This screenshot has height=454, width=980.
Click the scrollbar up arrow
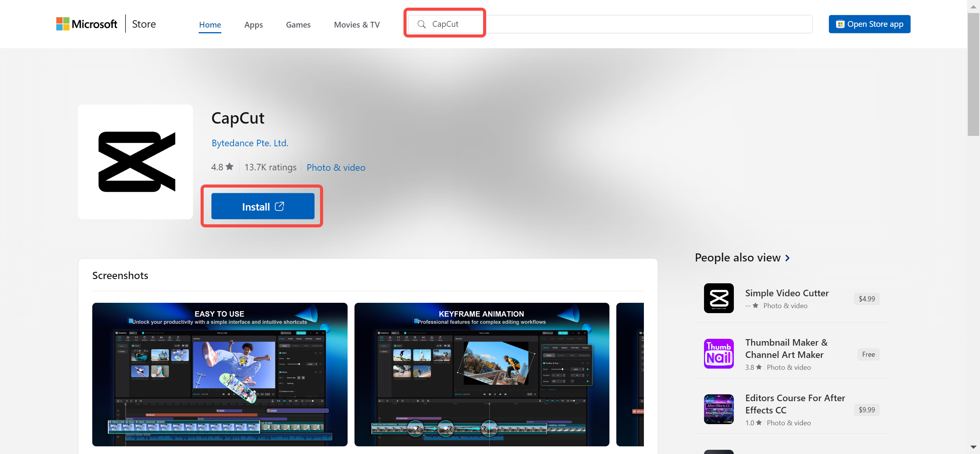click(974, 6)
